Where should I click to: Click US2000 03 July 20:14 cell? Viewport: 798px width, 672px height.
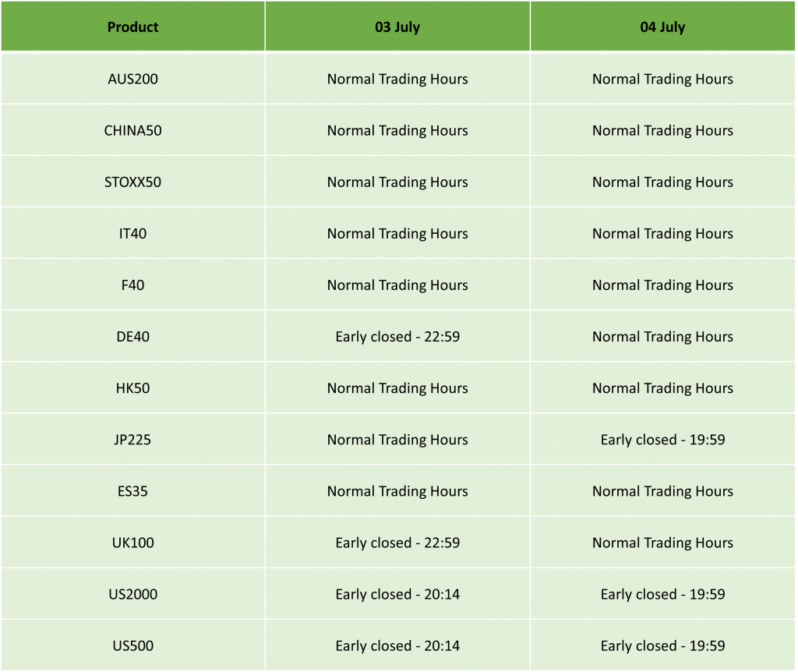point(397,594)
